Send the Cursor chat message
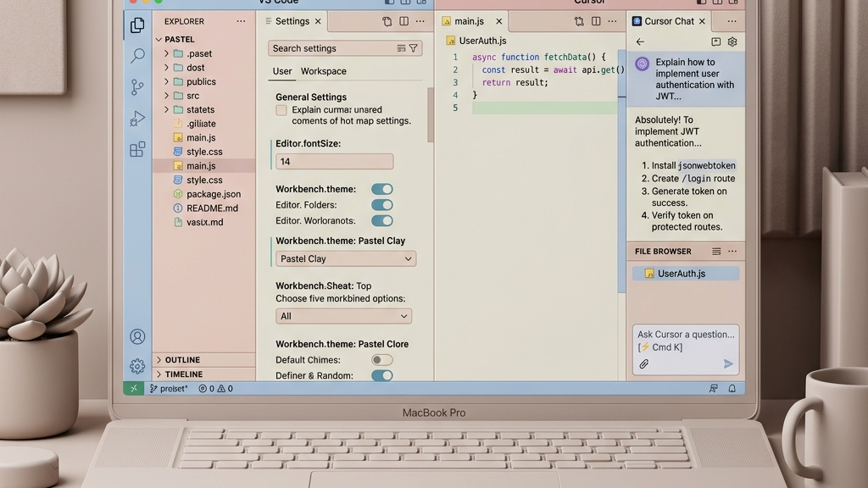 728,363
